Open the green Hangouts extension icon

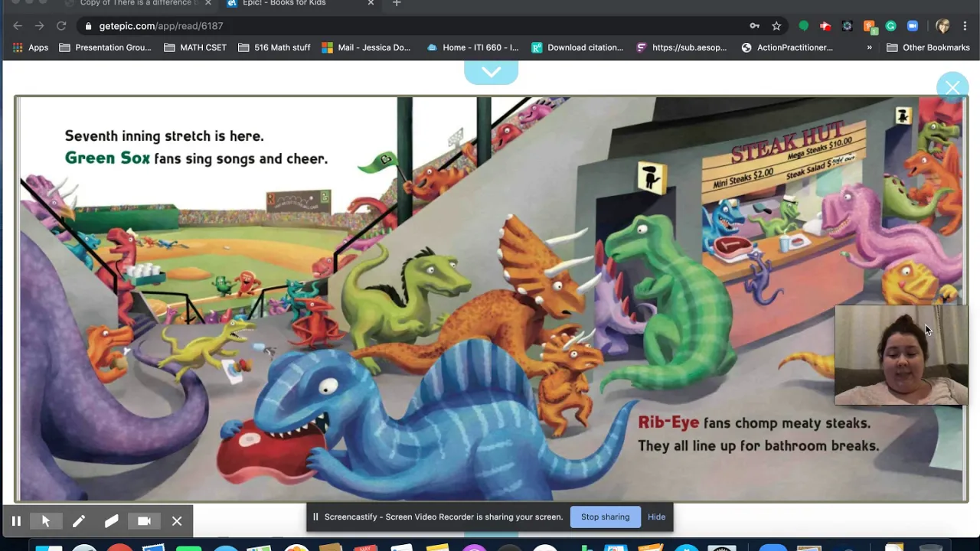(803, 26)
